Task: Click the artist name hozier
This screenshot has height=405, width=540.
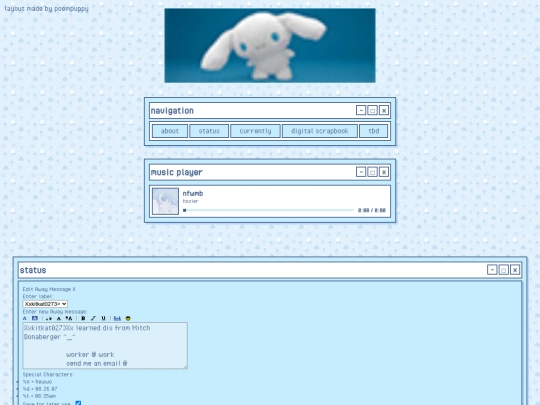Action: click(190, 201)
